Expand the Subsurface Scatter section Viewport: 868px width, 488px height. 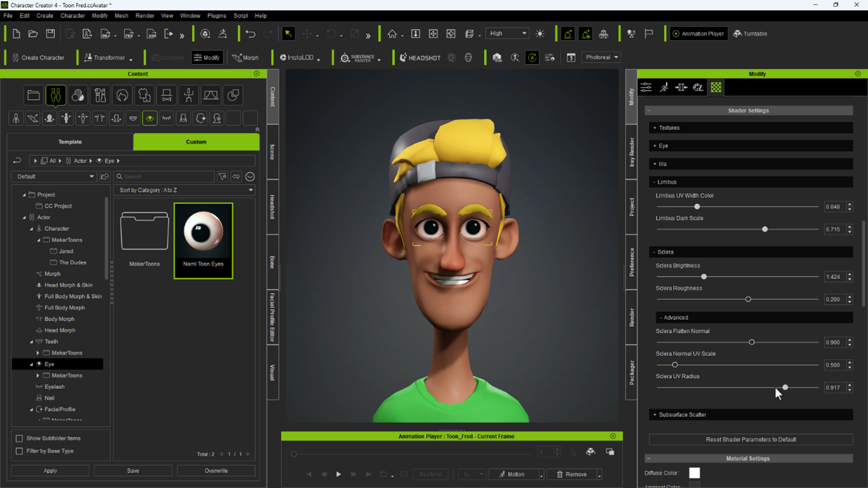pos(682,415)
